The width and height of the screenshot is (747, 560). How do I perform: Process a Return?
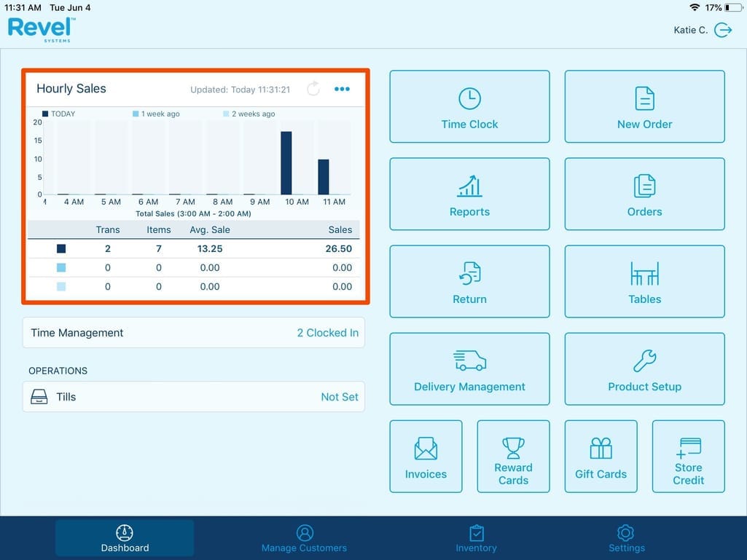point(469,281)
